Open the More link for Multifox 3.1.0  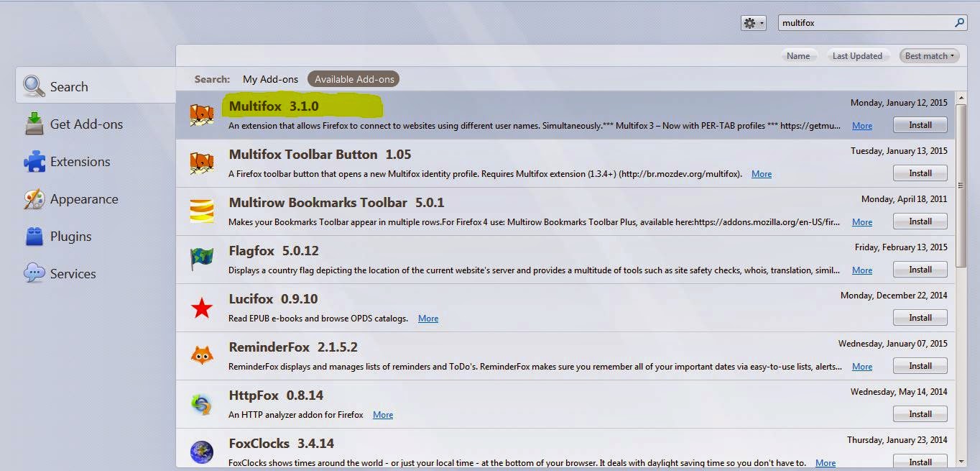point(862,126)
